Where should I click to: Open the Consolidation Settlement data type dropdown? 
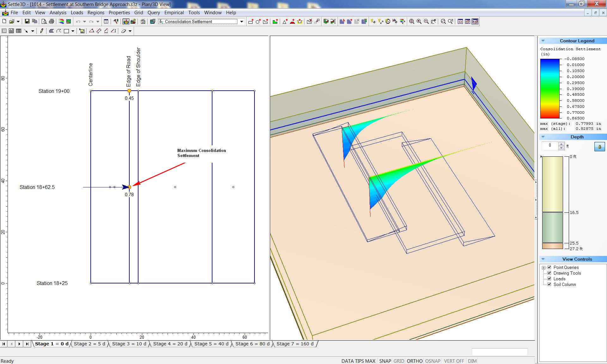tap(242, 21)
